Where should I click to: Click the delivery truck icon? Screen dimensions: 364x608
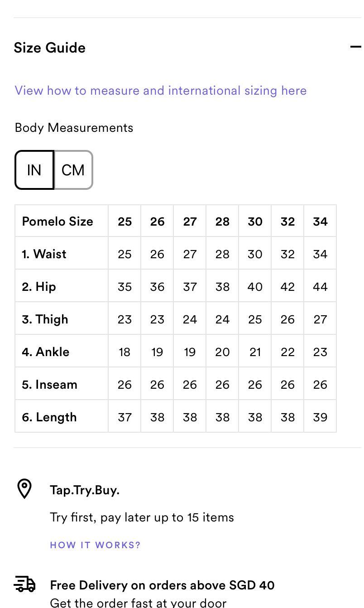(25, 584)
